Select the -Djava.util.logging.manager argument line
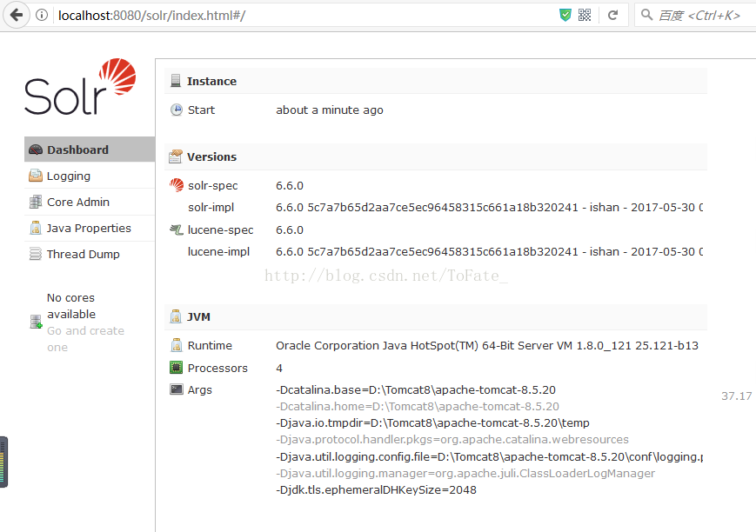The image size is (756, 532). pyautogui.click(x=465, y=473)
